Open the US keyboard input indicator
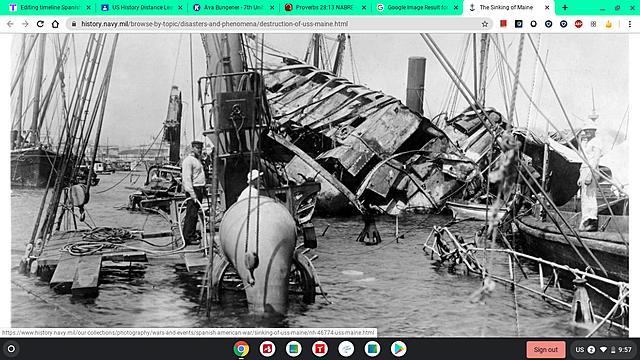640x360 pixels. pyautogui.click(x=580, y=350)
